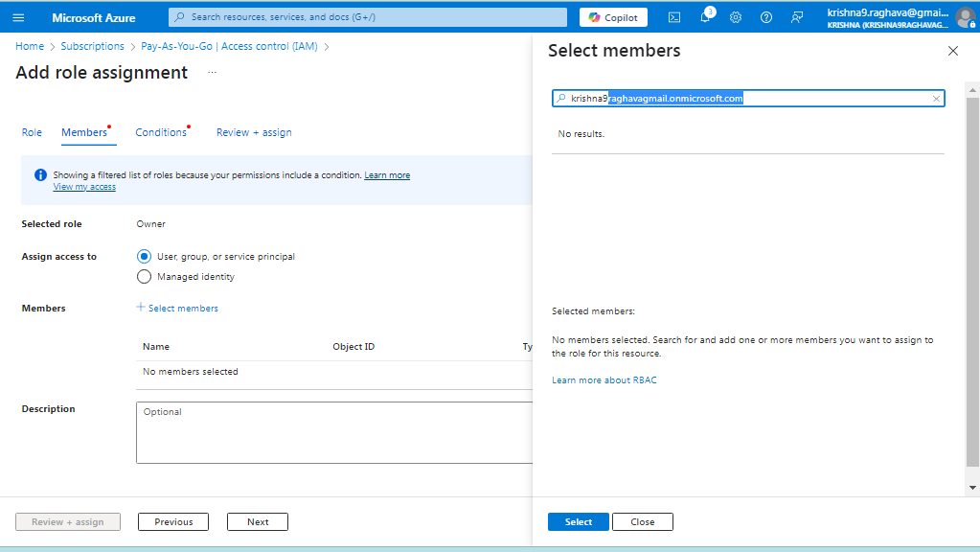The image size is (980, 552).
Task: Click the Microsoft Azure logo text
Action: (94, 18)
